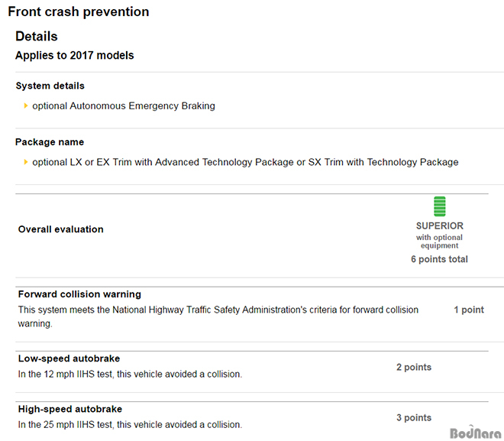The image size is (504, 441).
Task: Click the 1 point score
Action: coord(469,310)
